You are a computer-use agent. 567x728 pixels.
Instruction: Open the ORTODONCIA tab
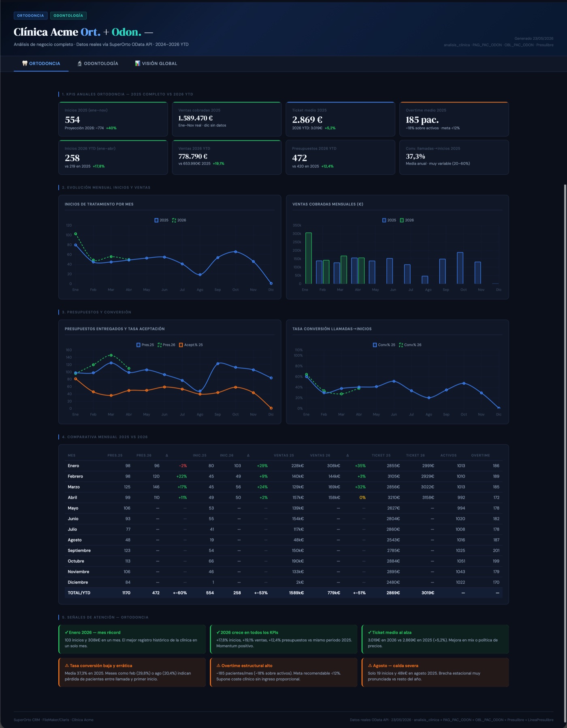click(41, 64)
